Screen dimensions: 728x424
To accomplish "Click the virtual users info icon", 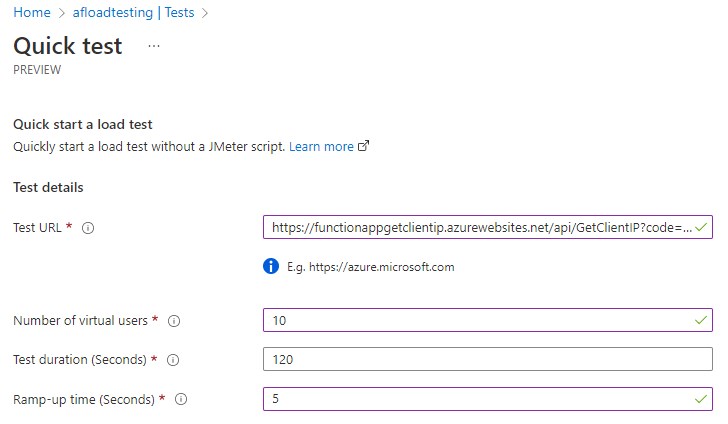I will (174, 321).
